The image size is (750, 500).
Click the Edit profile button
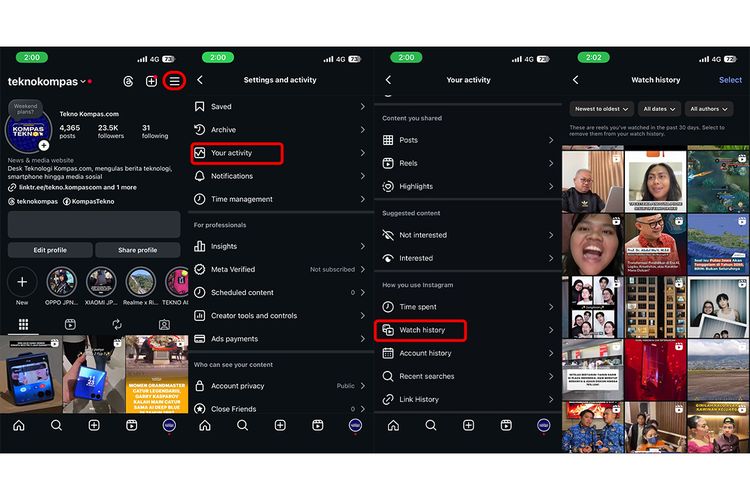pos(50,250)
